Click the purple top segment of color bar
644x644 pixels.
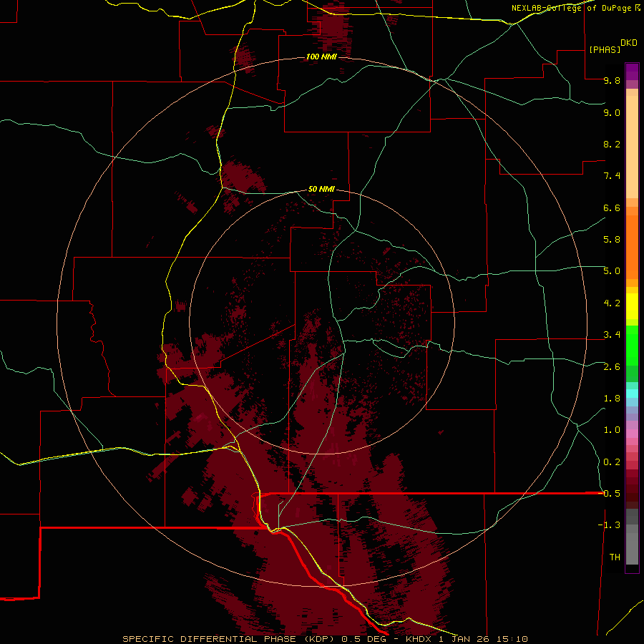coord(632,72)
